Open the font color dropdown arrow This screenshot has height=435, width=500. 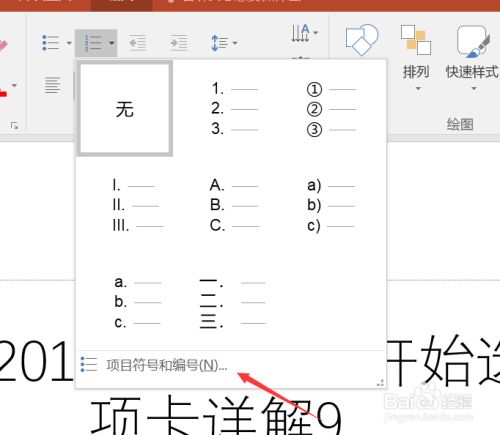pos(14,86)
